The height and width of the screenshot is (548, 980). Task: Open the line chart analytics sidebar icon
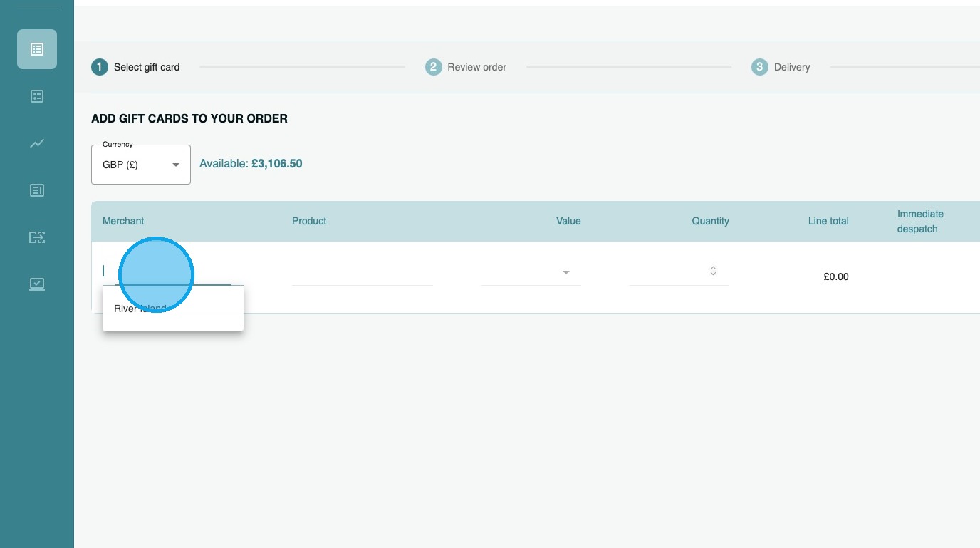point(37,143)
